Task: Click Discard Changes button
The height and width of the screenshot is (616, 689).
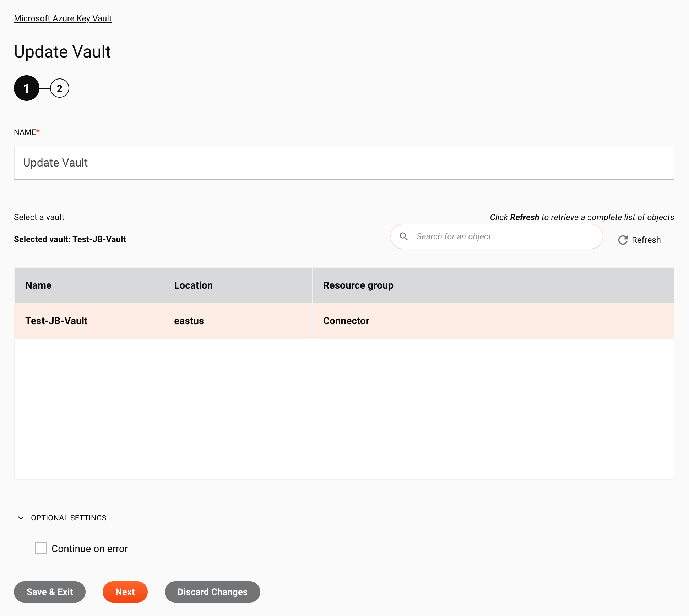Action: pos(212,592)
